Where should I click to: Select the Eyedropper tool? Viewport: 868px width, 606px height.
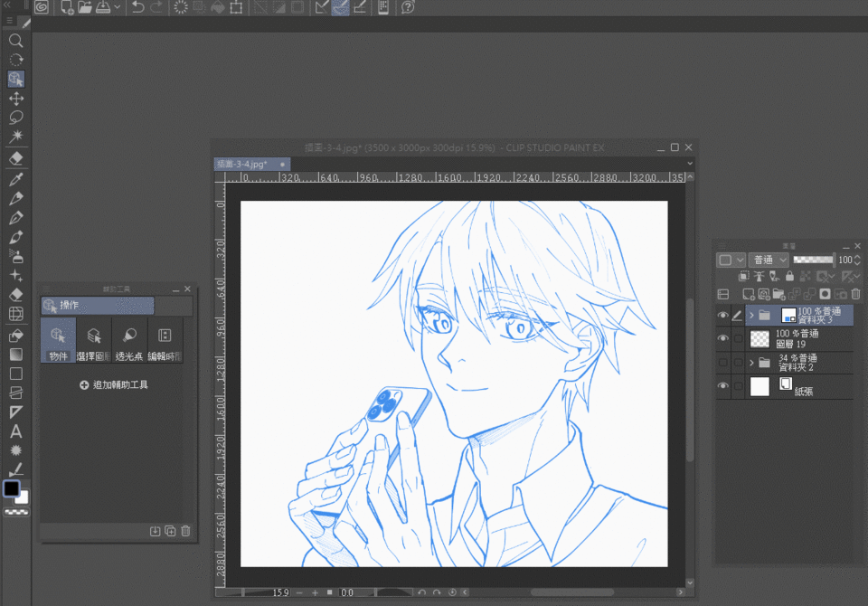(16, 179)
